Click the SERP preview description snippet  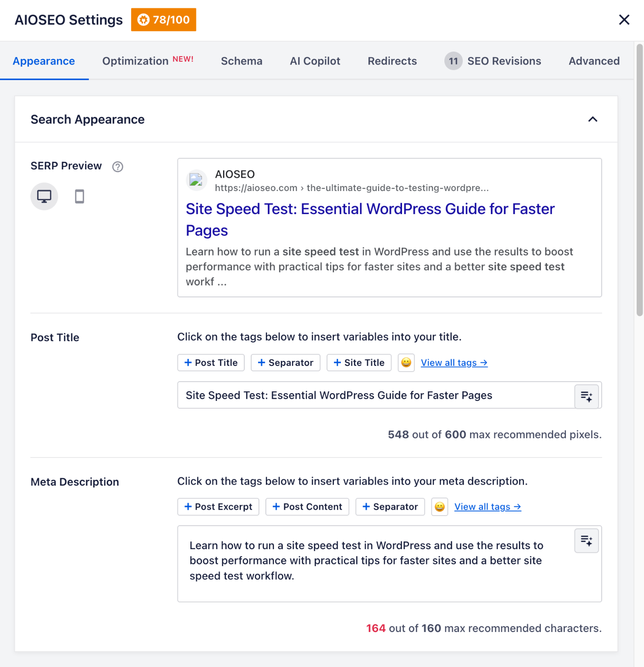[379, 267]
